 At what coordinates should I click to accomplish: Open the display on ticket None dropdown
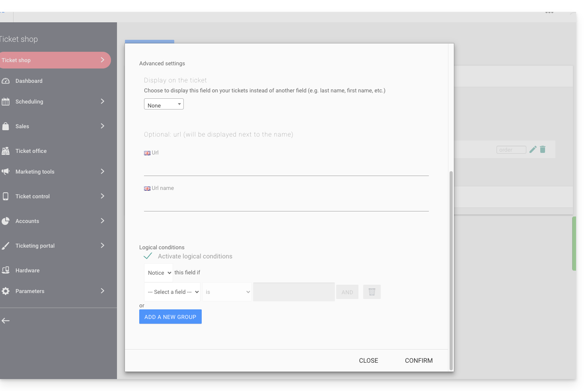click(x=164, y=104)
